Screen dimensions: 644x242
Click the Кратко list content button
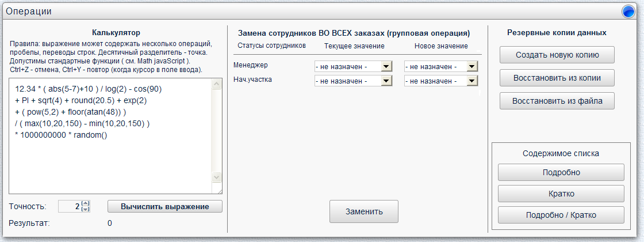(x=561, y=194)
